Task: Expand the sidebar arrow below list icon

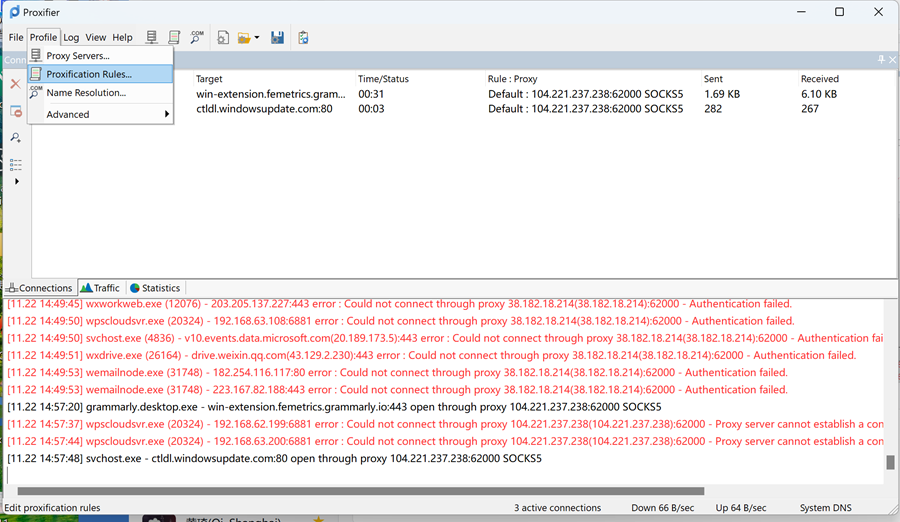Action: 17,181
